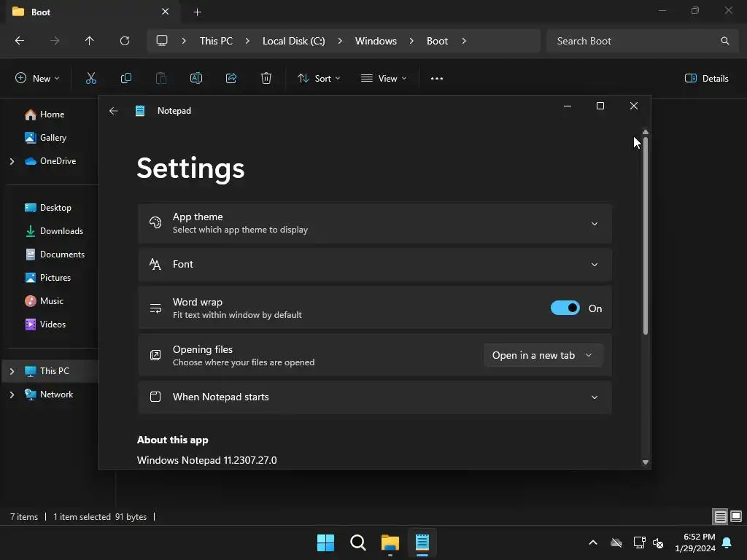Go up one folder level in File Explorer

click(90, 41)
